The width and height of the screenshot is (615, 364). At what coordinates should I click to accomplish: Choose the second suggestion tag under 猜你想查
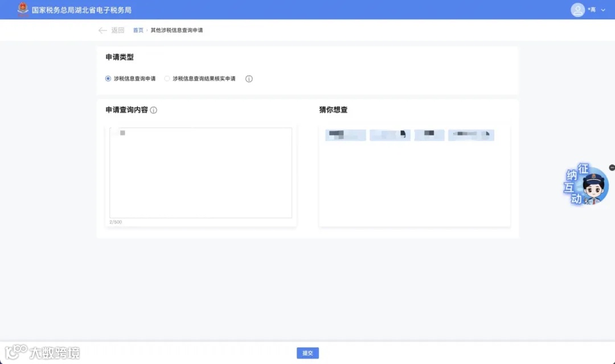390,135
